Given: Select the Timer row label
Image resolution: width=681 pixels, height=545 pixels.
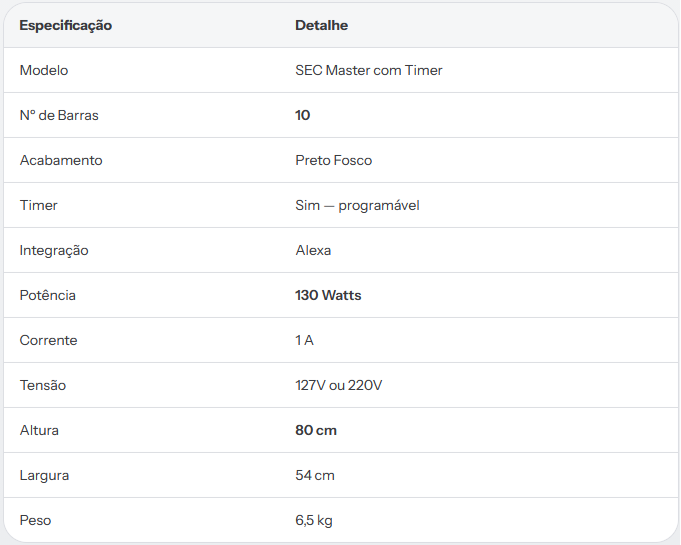Looking at the screenshot, I should (38, 205).
